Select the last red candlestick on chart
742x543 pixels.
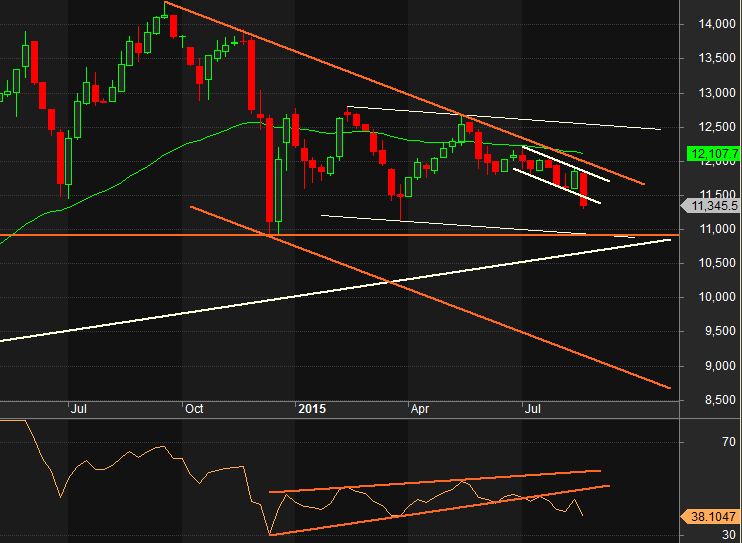point(583,190)
